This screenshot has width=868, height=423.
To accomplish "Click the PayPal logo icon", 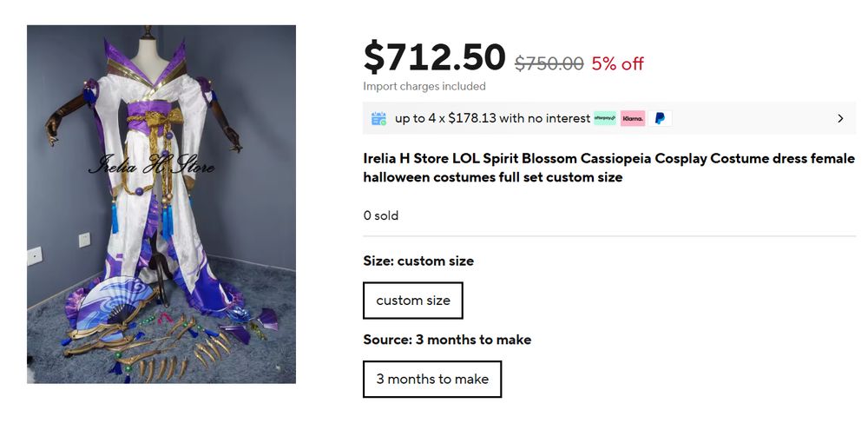I will (x=660, y=118).
